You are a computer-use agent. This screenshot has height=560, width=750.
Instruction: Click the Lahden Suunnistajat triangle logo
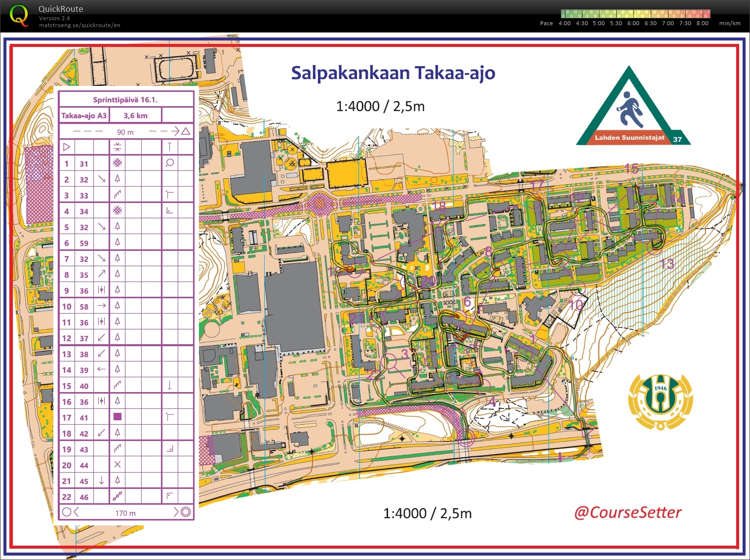pos(633,106)
